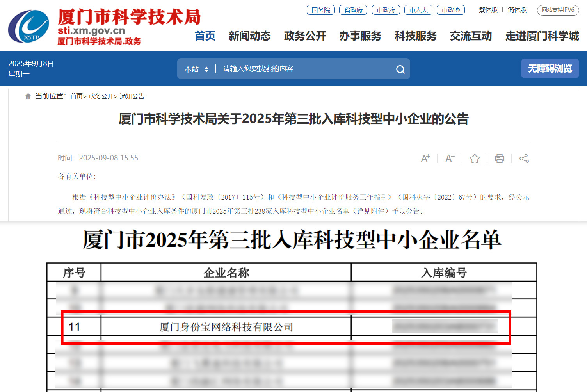Click the home icon in breadcrumb
The width and height of the screenshot is (587, 392).
click(28, 96)
